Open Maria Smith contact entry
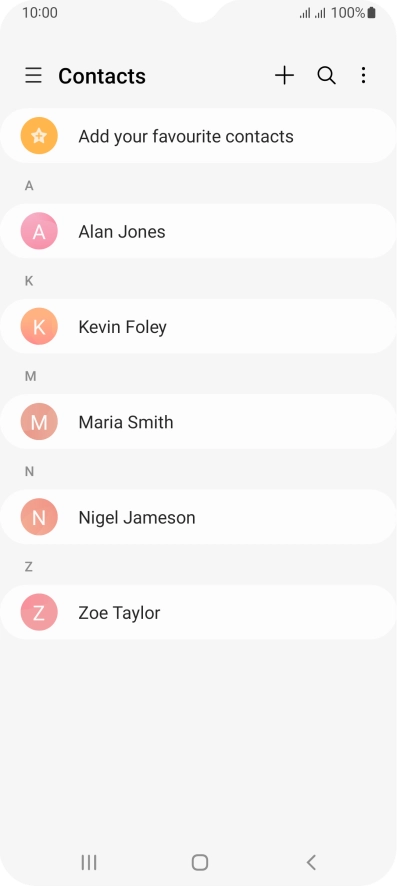This screenshot has height=886, width=397. pos(198,422)
